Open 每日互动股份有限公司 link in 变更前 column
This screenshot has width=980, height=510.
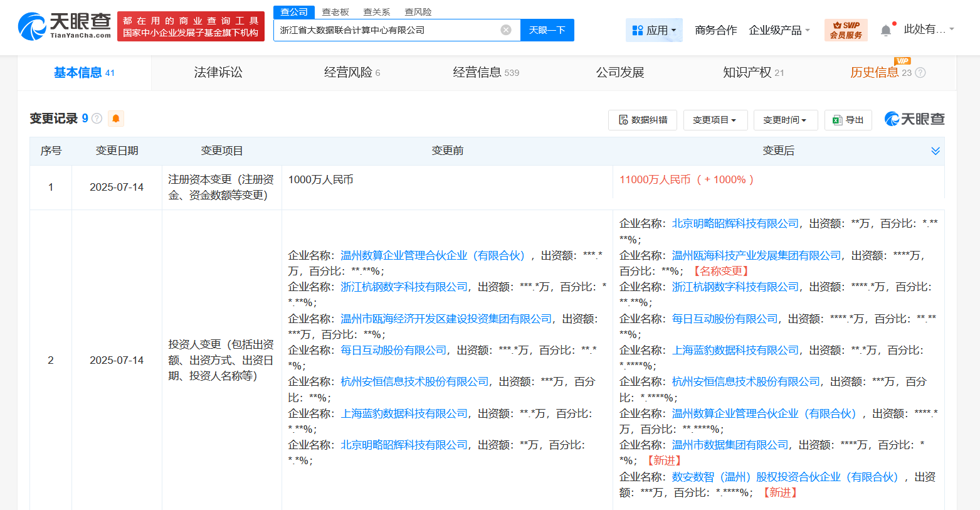pos(393,350)
